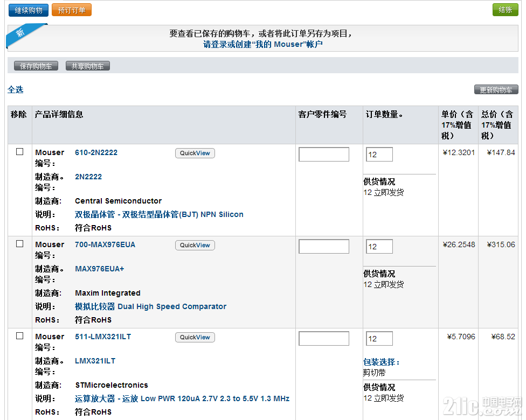526x420 pixels.
Task: Click the quantity field for 610-2N2222
Action: point(379,154)
